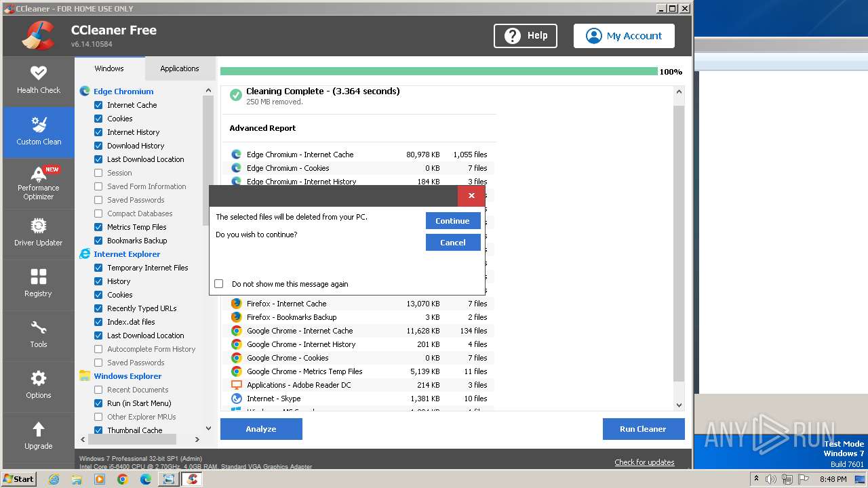This screenshot has width=868, height=488.
Task: Check 'Do not show me this message again'
Action: 218,284
